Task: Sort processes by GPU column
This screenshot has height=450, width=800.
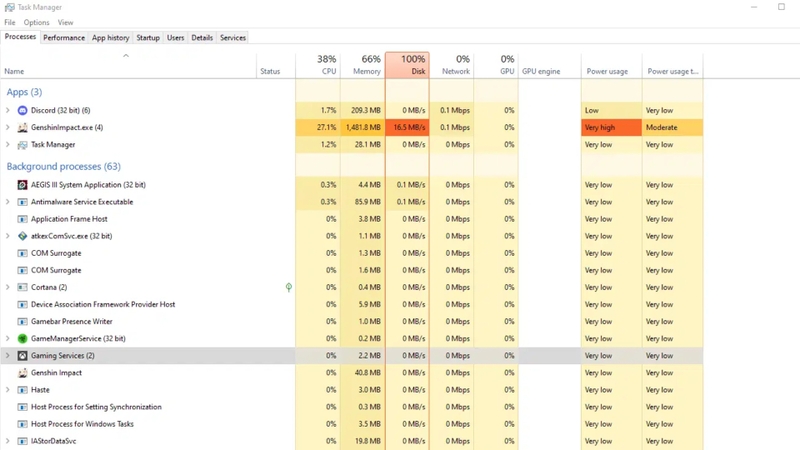Action: (496, 65)
